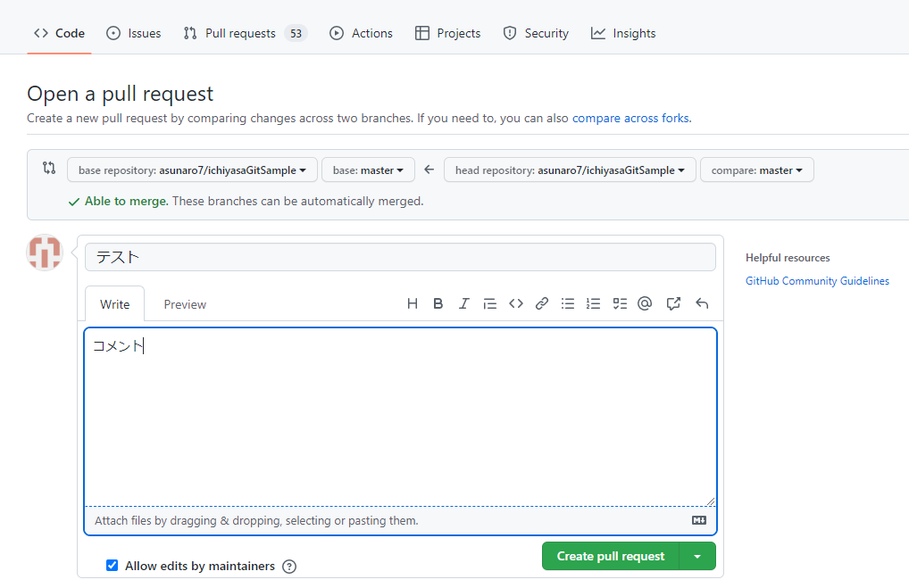Expand the Create pull request options arrow

click(x=697, y=556)
